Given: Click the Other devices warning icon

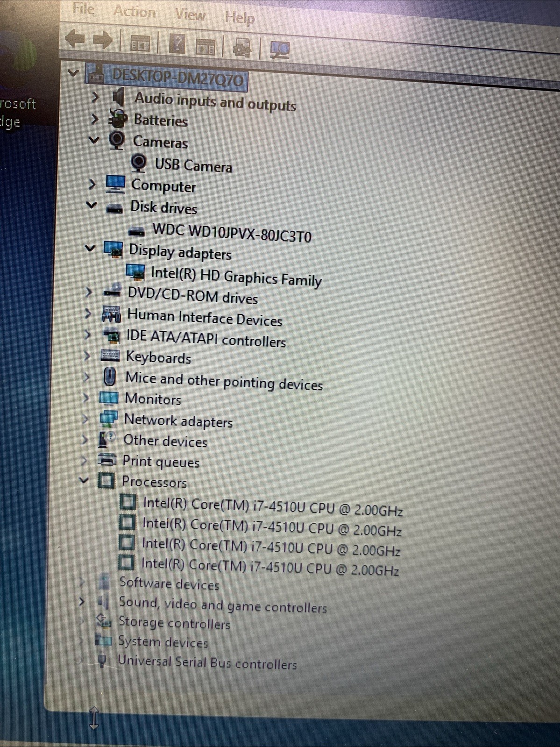Looking at the screenshot, I should (107, 440).
